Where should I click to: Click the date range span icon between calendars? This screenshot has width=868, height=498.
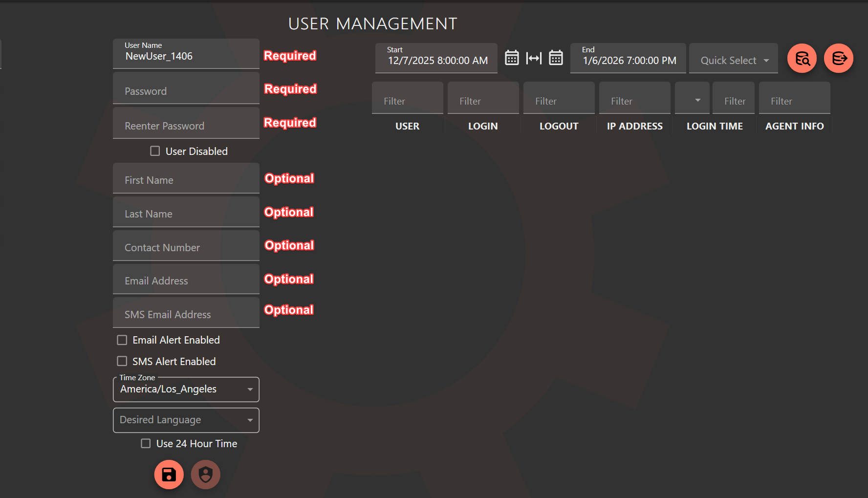(534, 58)
